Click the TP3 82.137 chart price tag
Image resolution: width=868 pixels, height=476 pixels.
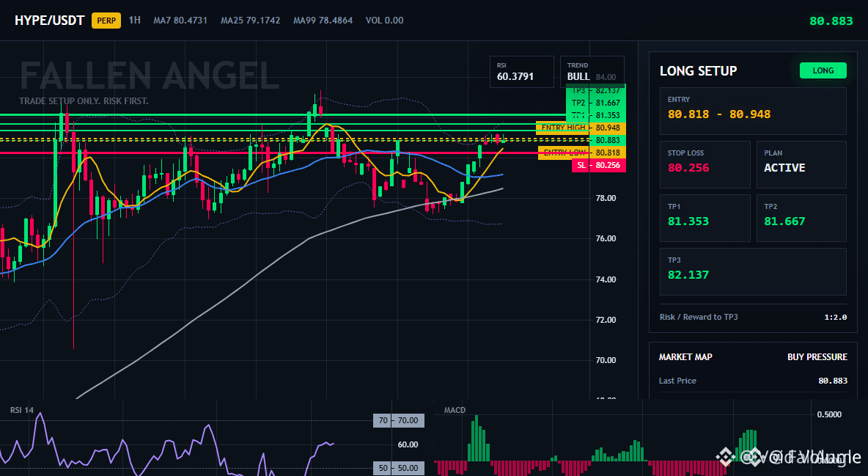595,90
